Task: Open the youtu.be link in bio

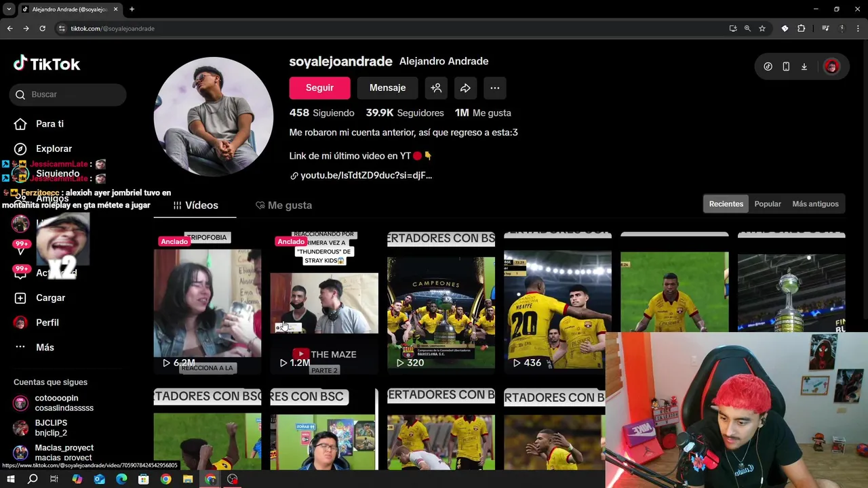Action: [x=366, y=176]
